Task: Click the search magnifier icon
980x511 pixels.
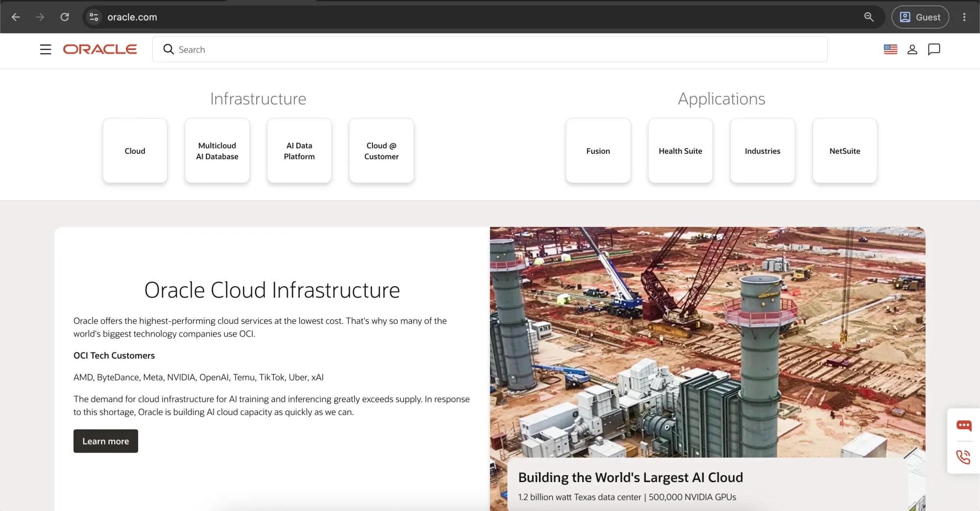Action: pyautogui.click(x=169, y=49)
